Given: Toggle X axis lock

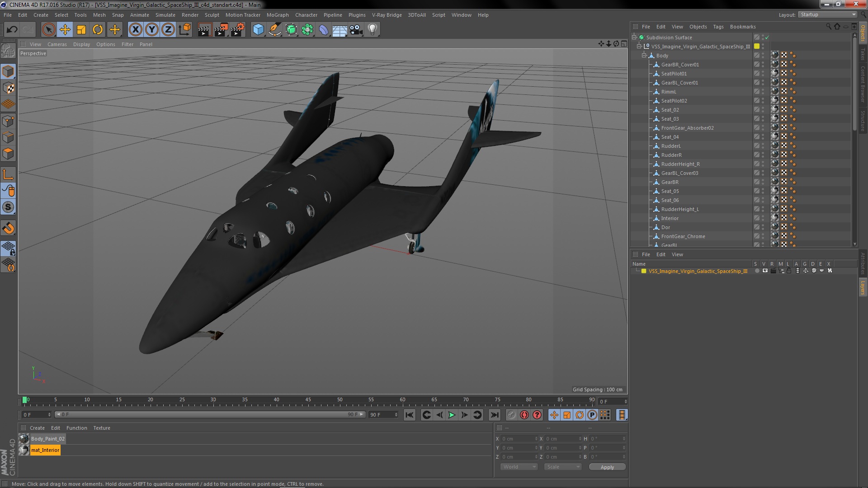Looking at the screenshot, I should (x=135, y=30).
